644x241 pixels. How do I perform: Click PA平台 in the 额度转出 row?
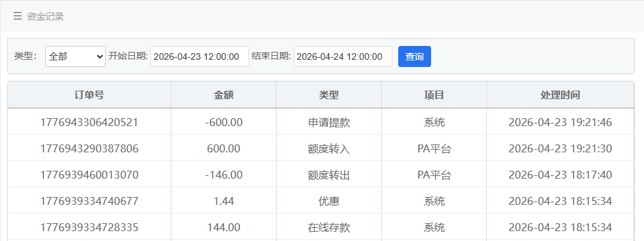(x=434, y=175)
